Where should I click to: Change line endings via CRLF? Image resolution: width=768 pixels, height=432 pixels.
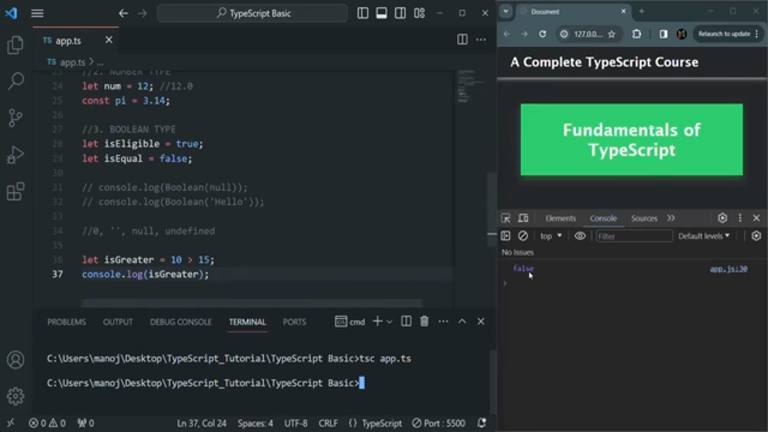point(328,423)
